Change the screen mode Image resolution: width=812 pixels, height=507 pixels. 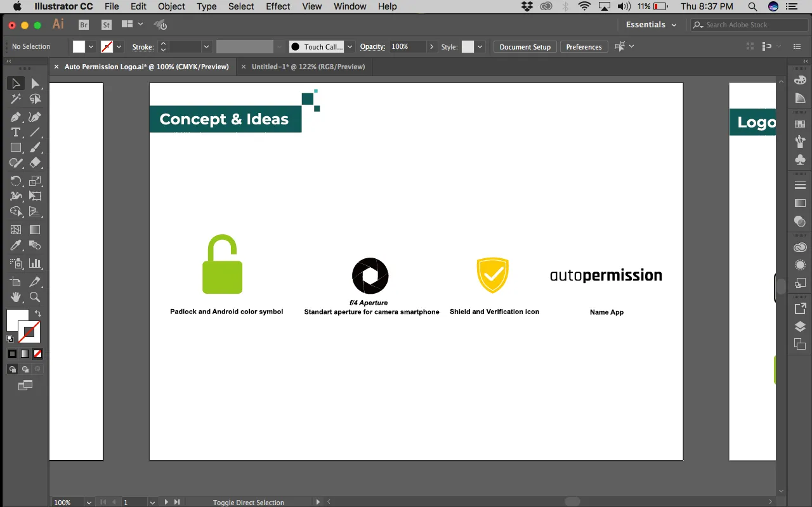(x=25, y=385)
